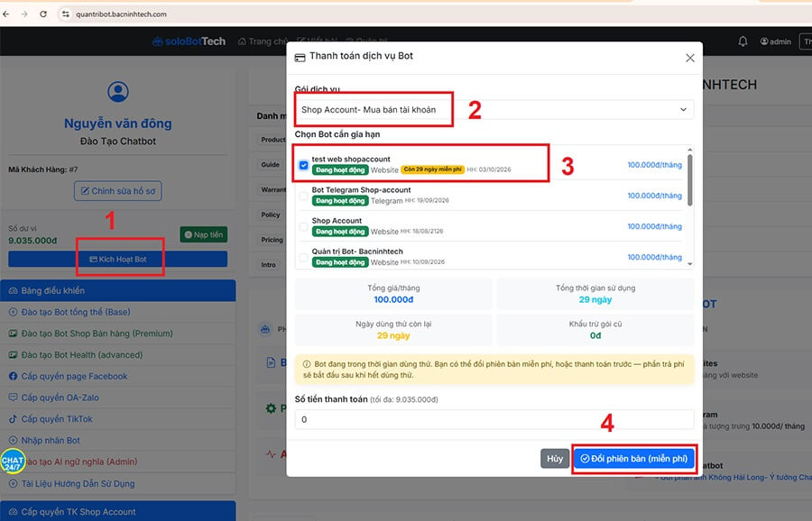
Task: Click the Facebook icon in sidebar
Action: pyautogui.click(x=13, y=376)
